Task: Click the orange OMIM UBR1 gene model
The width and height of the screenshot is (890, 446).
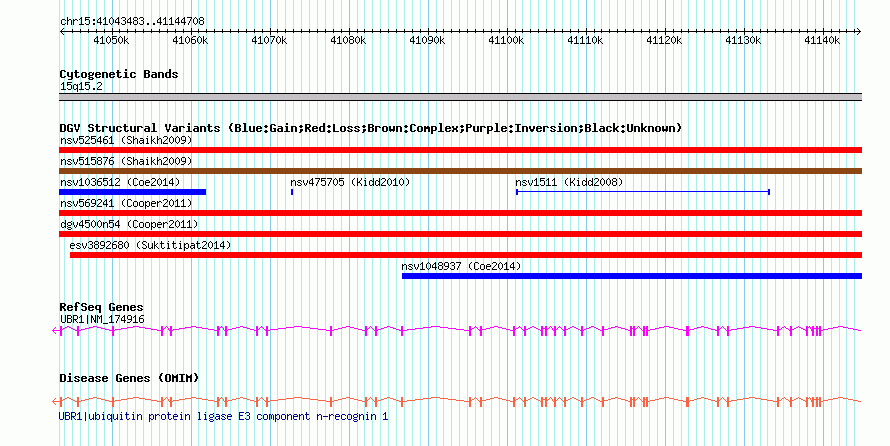Action: click(457, 402)
